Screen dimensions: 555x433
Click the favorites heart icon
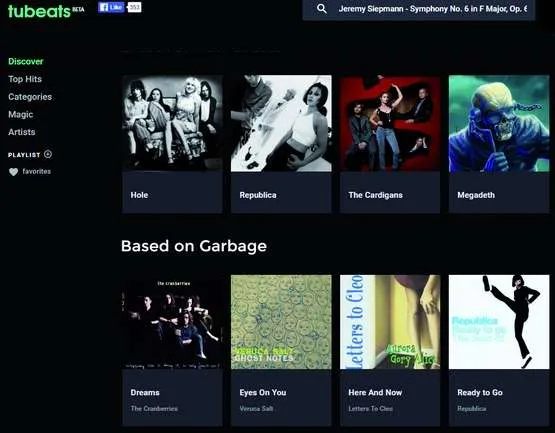[x=13, y=172]
